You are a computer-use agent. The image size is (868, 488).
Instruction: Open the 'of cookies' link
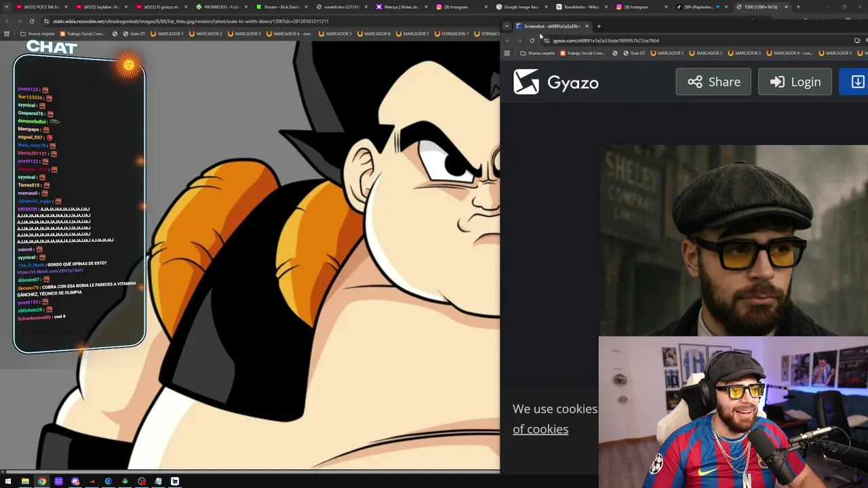540,429
